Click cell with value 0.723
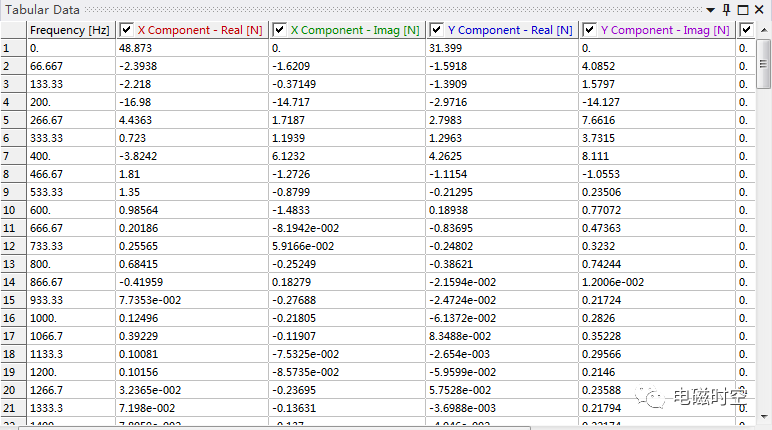Screen dimensions: 772x430 tap(192, 138)
